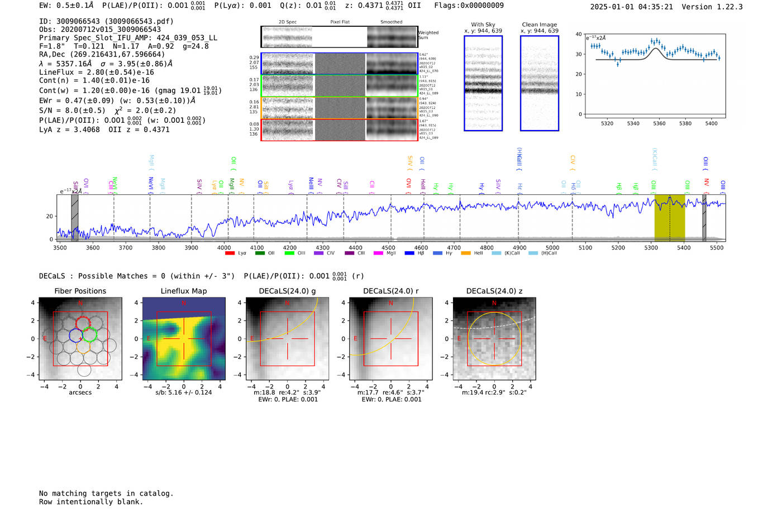Screen dimensions: 782x532
Task: Select the orange-outlined fiber spectrum row
Action: pos(339,108)
